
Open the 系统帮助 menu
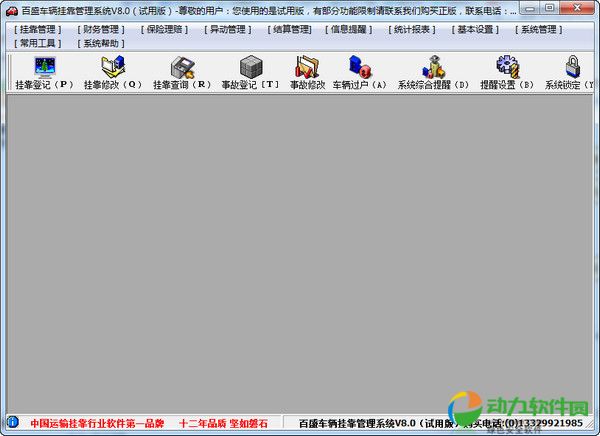click(x=103, y=44)
